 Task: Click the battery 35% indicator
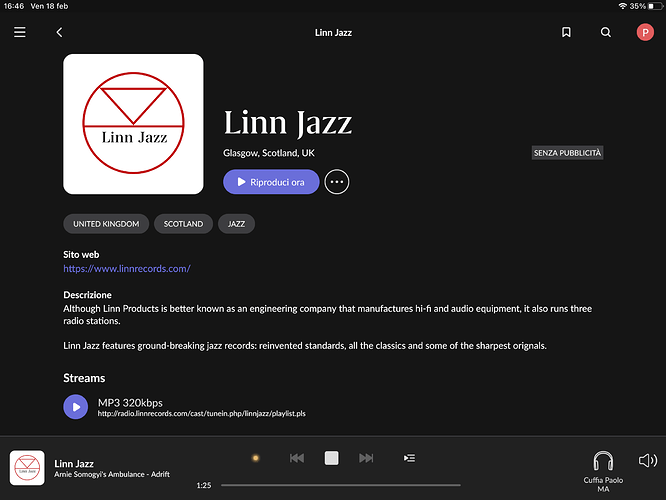[x=646, y=6]
